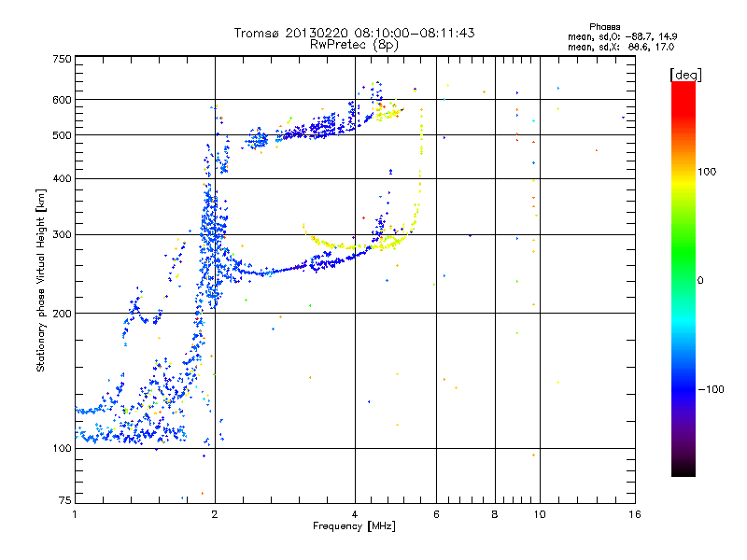Image resolution: width=747 pixels, height=560 pixels.
Task: Click the x-axis tick label '10'
Action: coord(540,514)
